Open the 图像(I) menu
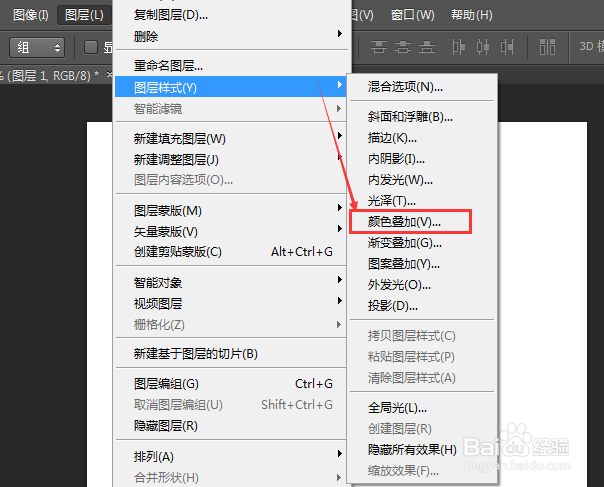 point(30,15)
